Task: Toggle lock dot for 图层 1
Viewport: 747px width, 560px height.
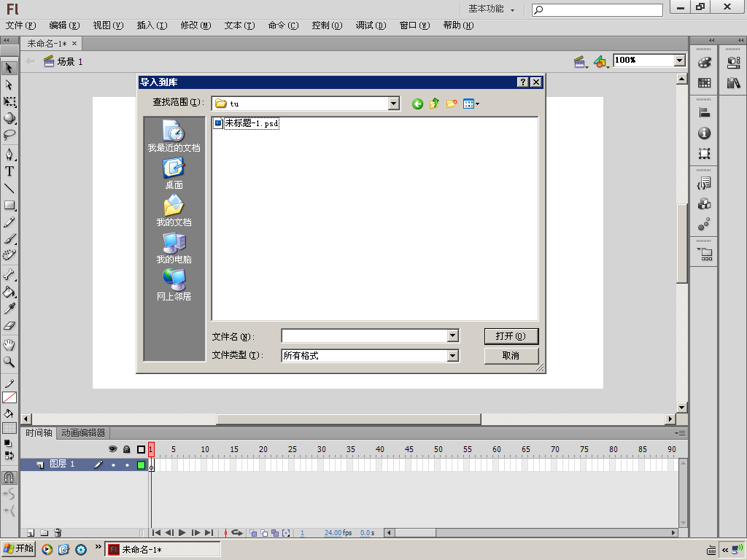Action: click(127, 465)
